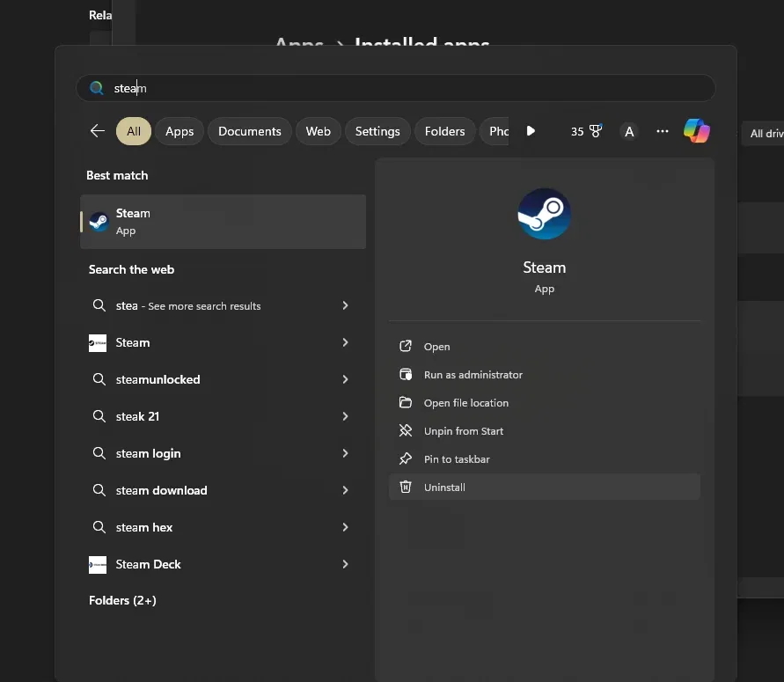Open the steam download web suggestion
Image resolution: width=784 pixels, height=682 pixels.
(x=162, y=490)
